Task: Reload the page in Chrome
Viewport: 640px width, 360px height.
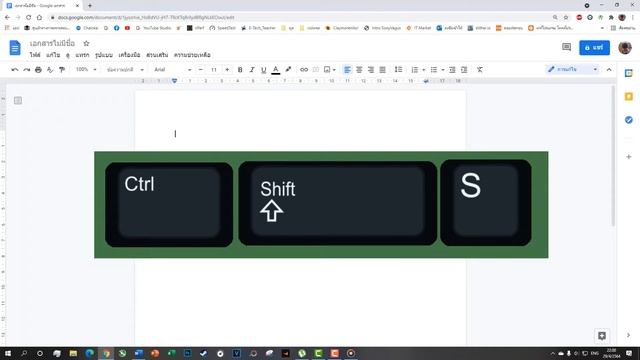Action: point(28,18)
